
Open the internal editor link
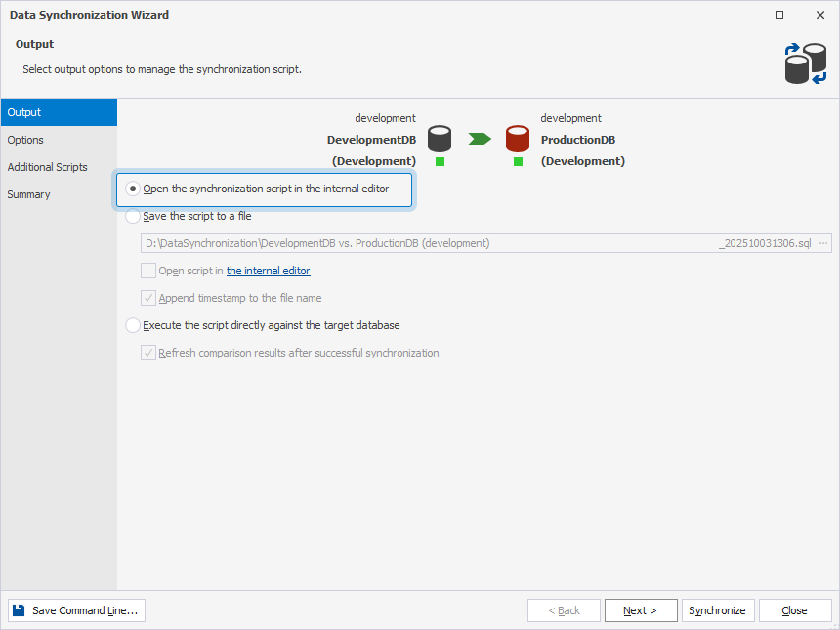[268, 271]
